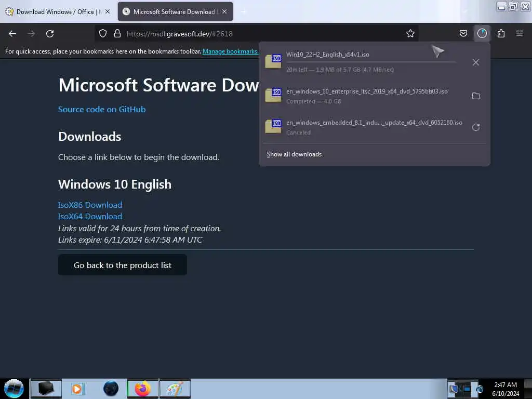Go back to the product list

[123, 265]
